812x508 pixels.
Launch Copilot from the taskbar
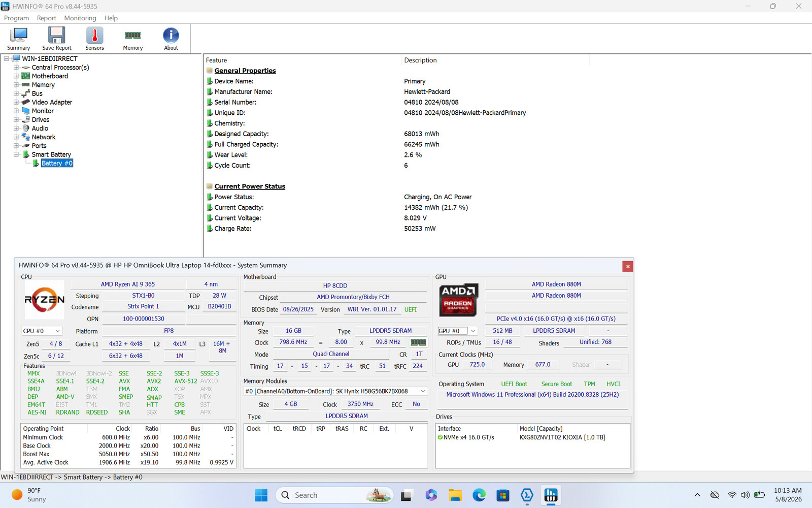[x=431, y=495]
